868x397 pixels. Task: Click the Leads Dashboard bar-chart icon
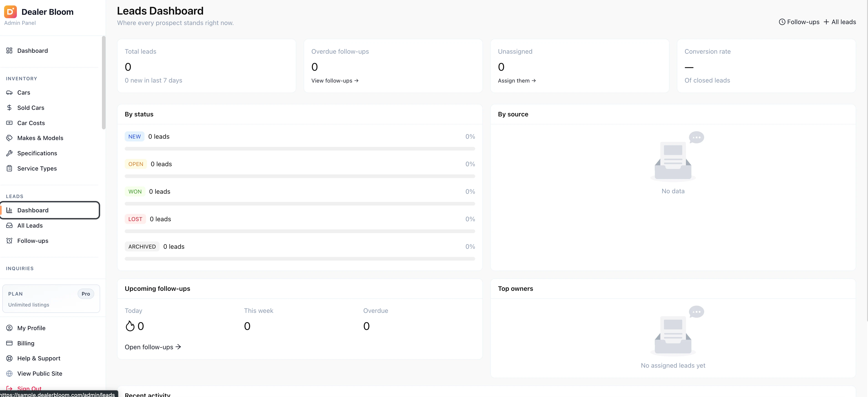coord(9,210)
